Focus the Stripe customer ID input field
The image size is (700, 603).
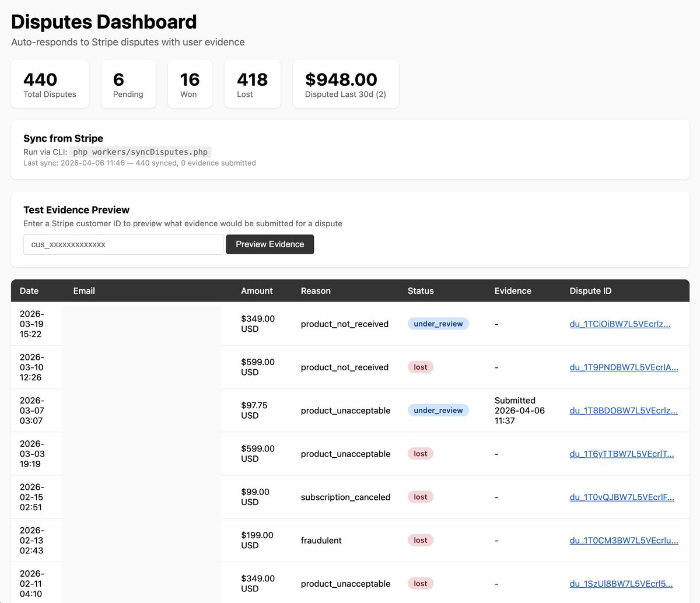click(x=123, y=244)
